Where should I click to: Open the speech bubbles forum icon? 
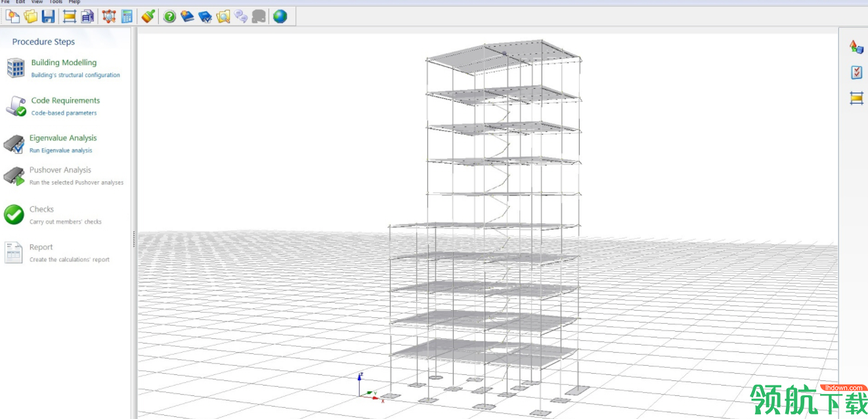(241, 16)
